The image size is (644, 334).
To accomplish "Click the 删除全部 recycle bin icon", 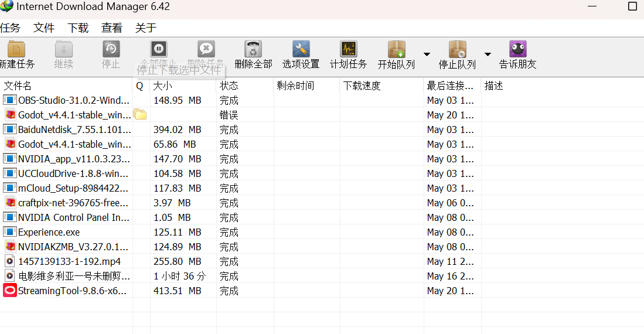I will tap(253, 49).
